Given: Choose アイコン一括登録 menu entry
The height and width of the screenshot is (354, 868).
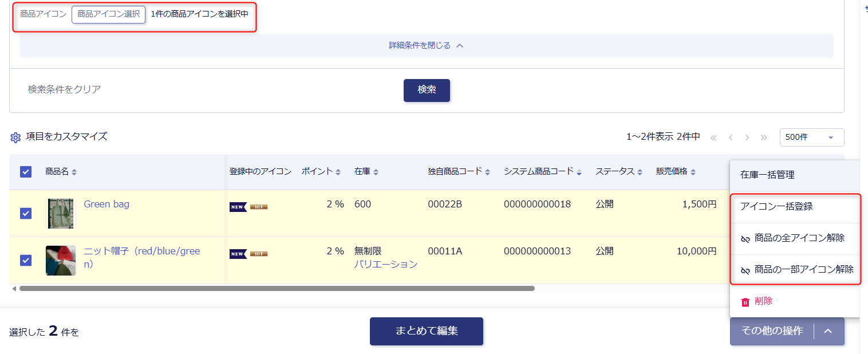Looking at the screenshot, I should [795, 207].
